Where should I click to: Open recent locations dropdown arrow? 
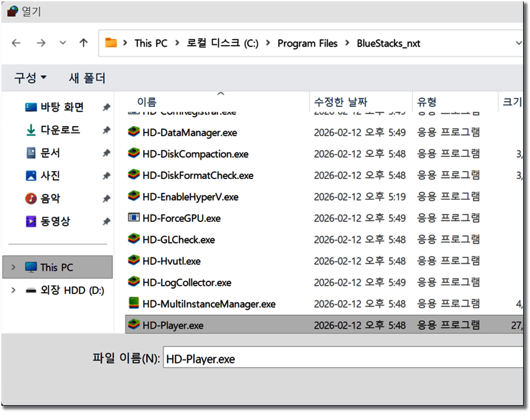[63, 43]
